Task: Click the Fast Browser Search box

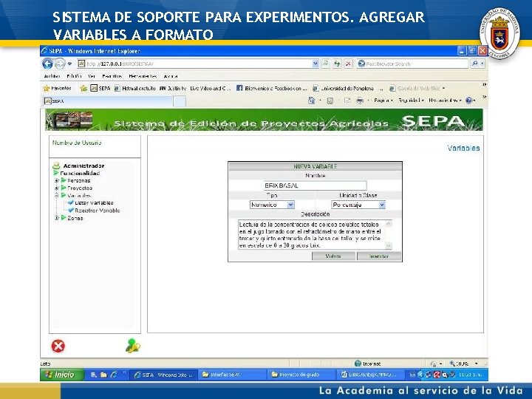Action: [x=412, y=64]
